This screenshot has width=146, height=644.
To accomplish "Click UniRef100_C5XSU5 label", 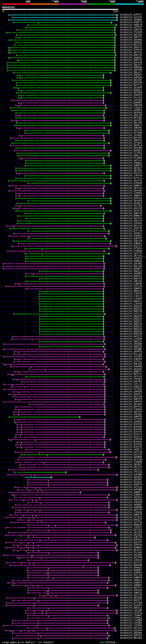I will 131,32.
